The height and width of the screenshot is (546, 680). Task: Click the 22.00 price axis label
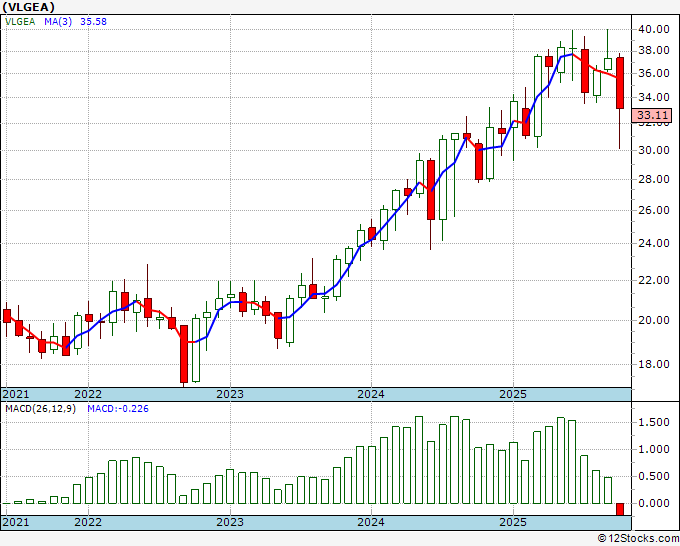[x=653, y=280]
